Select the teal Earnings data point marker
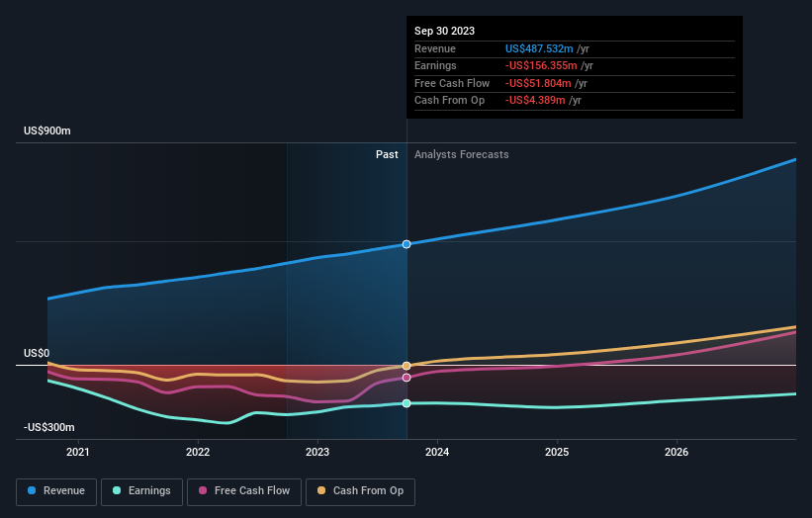812x518 pixels. (x=406, y=403)
